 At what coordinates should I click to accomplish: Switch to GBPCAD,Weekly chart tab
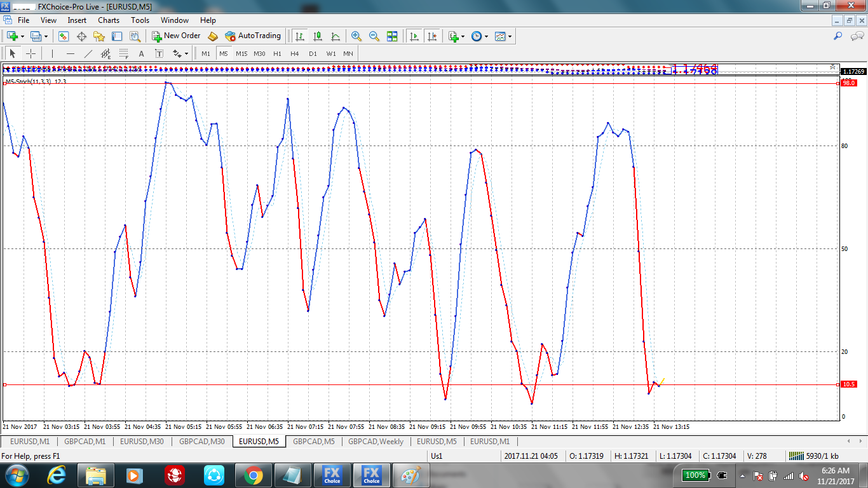click(376, 442)
